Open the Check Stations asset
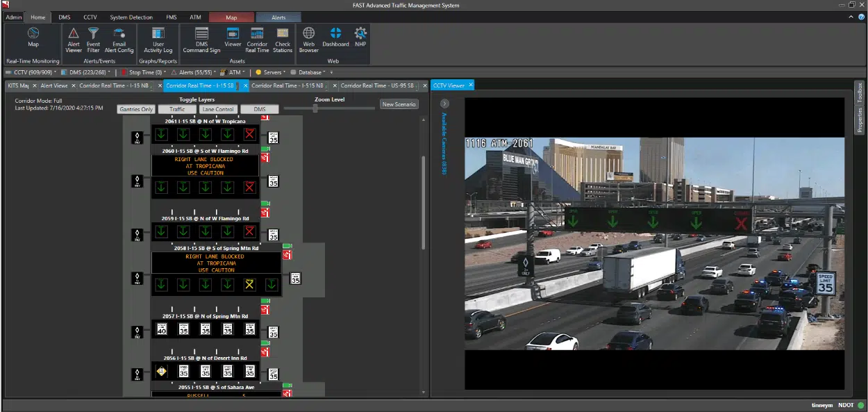Screen dimensions: 868x412 pos(283,39)
